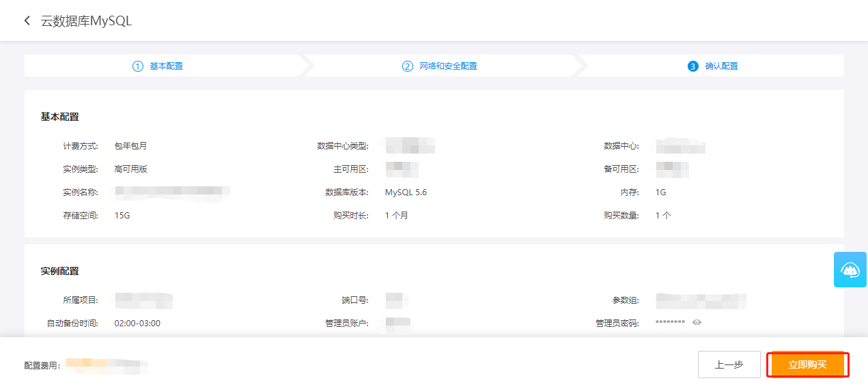The width and height of the screenshot is (868, 387).
Task: Click the 包年包月 billing method value
Action: 130,145
